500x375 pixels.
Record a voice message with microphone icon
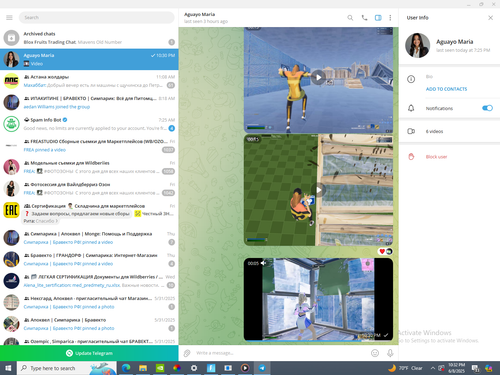point(390,353)
